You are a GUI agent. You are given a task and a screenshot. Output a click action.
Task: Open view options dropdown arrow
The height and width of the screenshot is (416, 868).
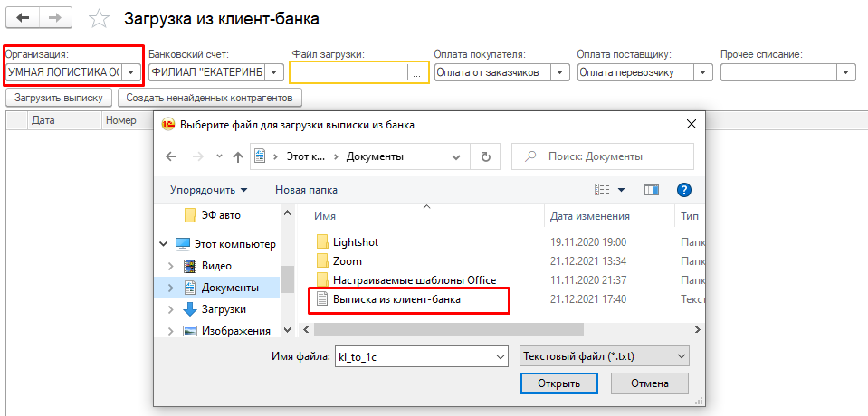621,190
